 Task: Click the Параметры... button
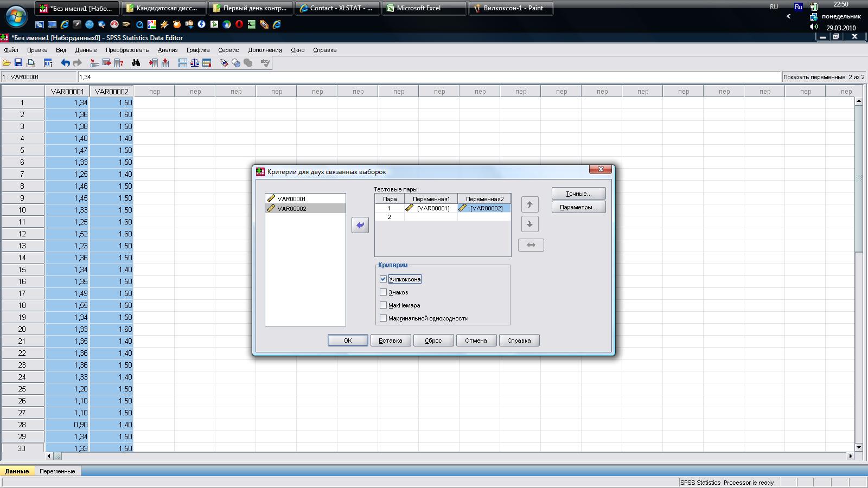[578, 207]
